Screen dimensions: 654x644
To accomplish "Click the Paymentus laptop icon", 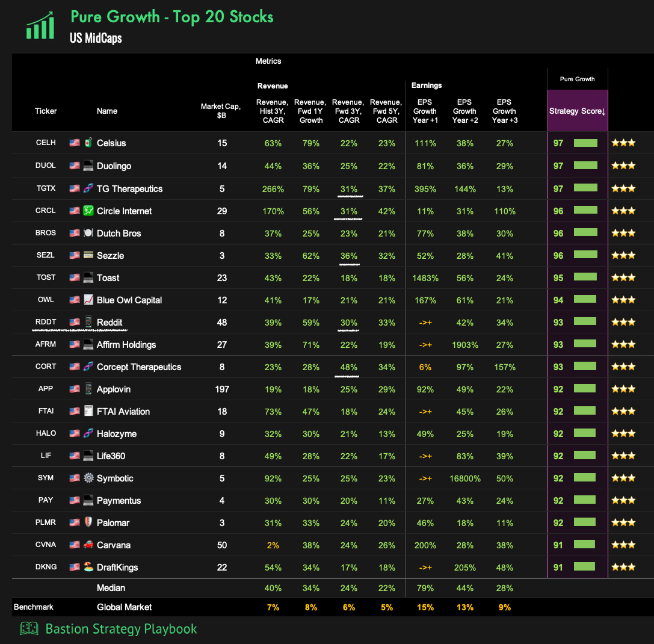I will coord(88,500).
